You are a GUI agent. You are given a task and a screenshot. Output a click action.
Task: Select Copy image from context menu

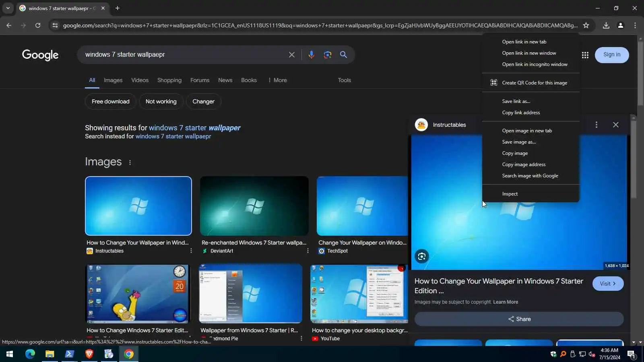[531, 153]
